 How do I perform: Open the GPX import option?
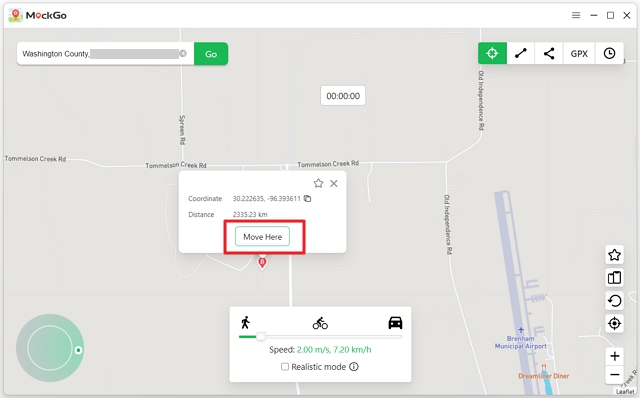(579, 53)
